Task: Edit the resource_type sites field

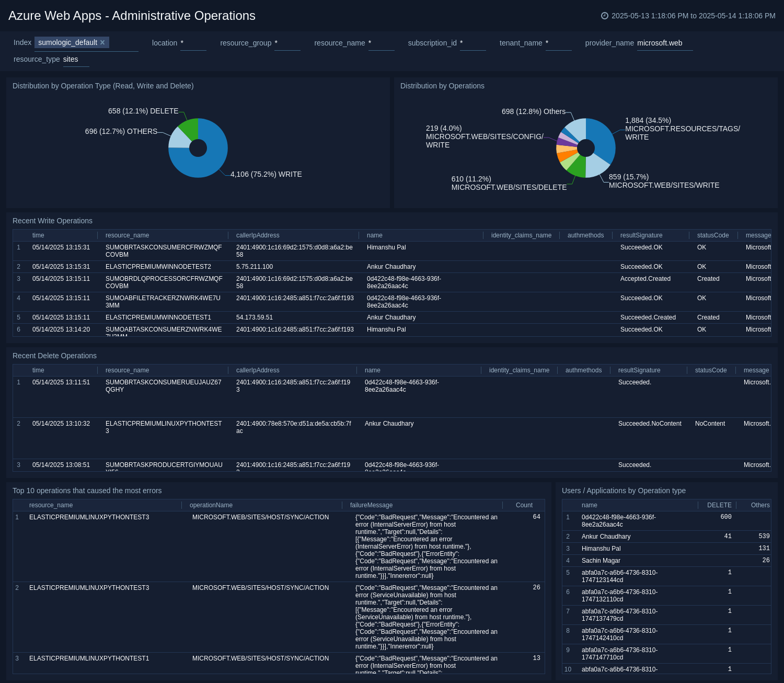Action: [x=76, y=59]
